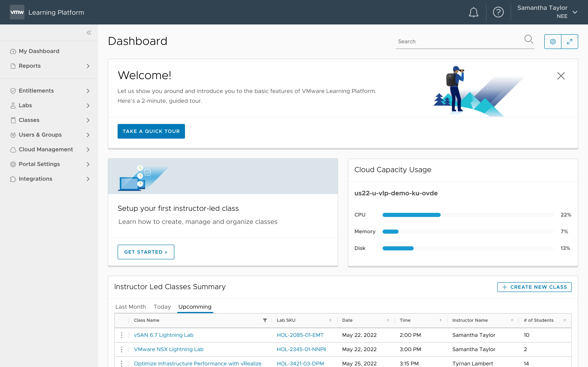The width and height of the screenshot is (588, 367).
Task: Expand the Reports sidebar section
Action: 88,66
